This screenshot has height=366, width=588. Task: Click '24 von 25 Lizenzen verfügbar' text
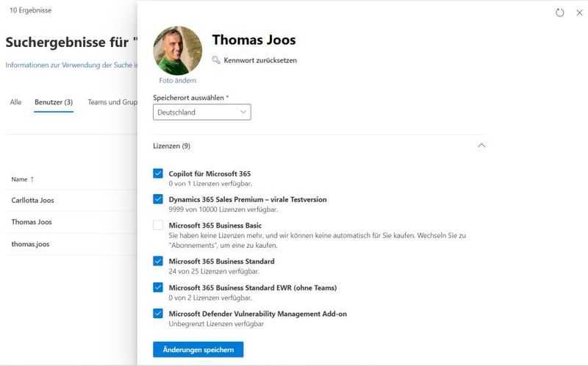pos(214,271)
